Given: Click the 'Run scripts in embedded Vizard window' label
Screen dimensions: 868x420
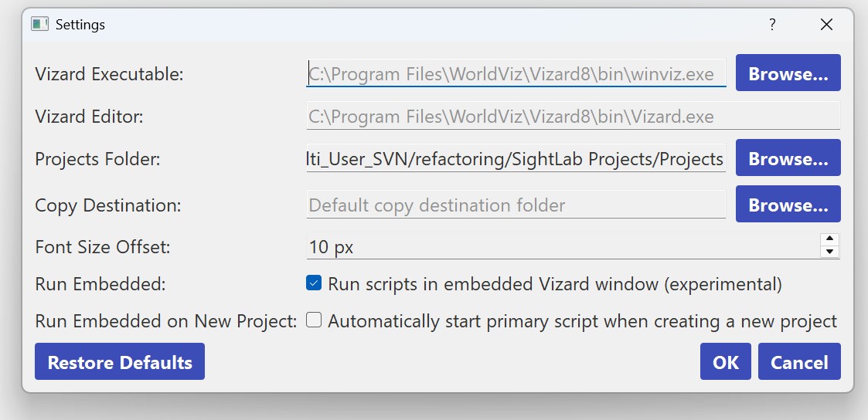Looking at the screenshot, I should [x=554, y=283].
